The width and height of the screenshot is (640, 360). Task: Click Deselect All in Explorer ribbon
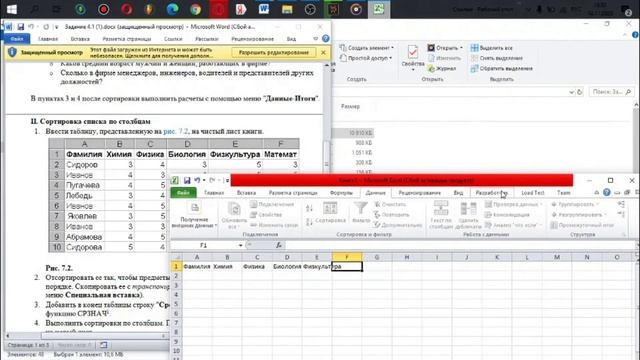tap(497, 58)
